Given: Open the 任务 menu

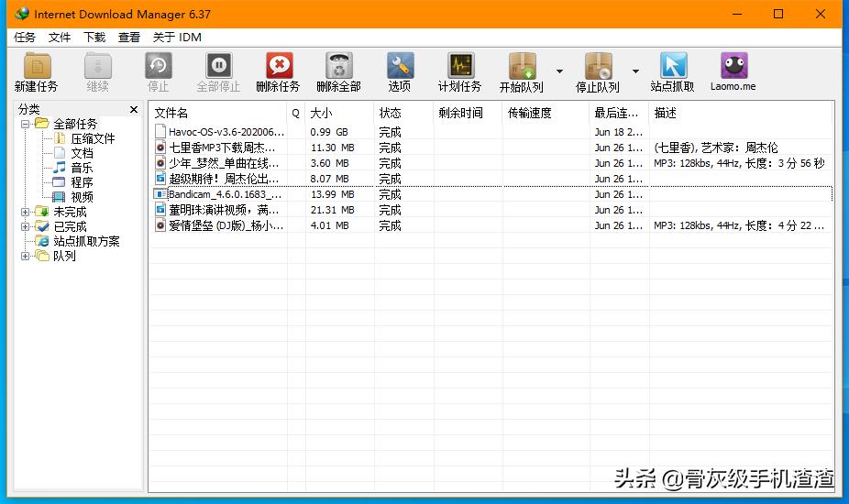Looking at the screenshot, I should click(25, 37).
